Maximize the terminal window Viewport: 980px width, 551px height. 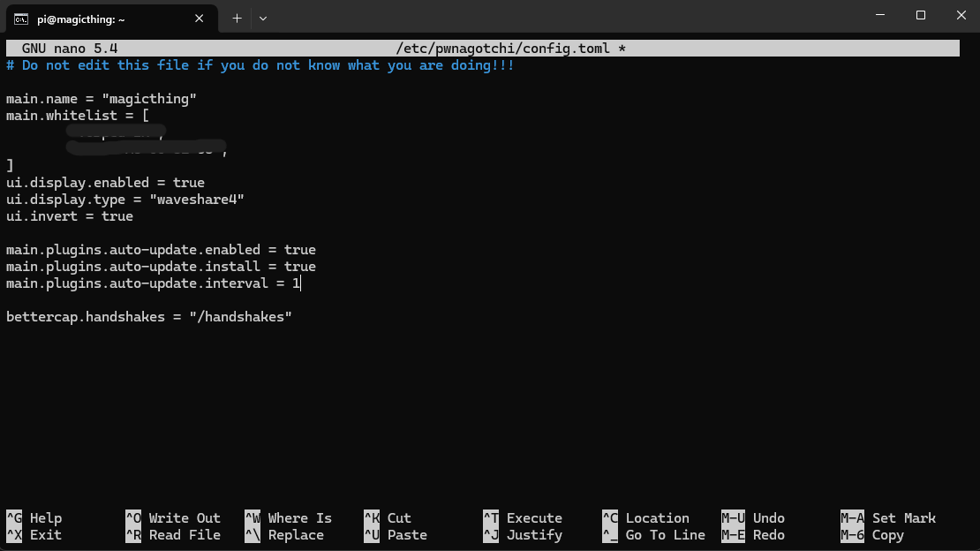[x=921, y=16]
